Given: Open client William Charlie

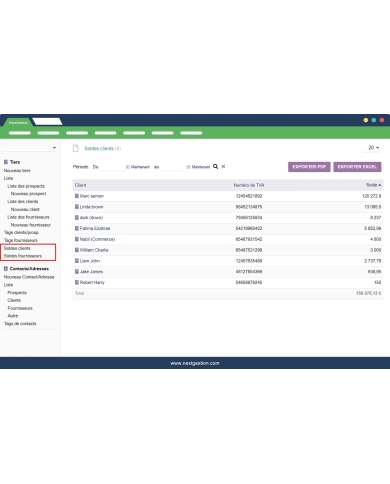Looking at the screenshot, I should [94, 250].
